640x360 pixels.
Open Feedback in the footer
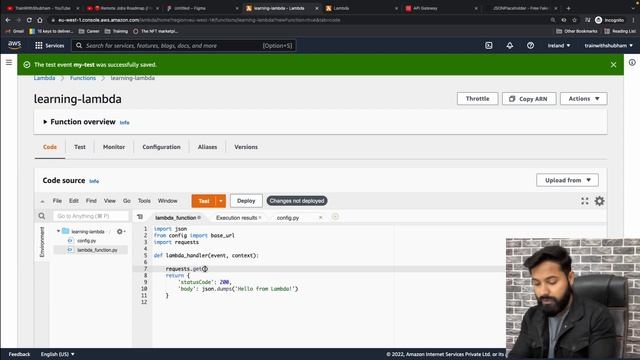click(19, 354)
